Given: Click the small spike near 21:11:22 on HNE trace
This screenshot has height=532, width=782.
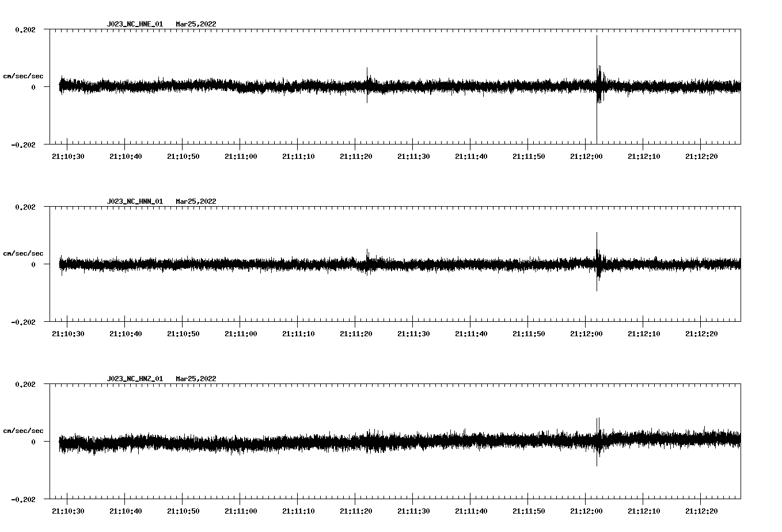Looking at the screenshot, I should (367, 85).
